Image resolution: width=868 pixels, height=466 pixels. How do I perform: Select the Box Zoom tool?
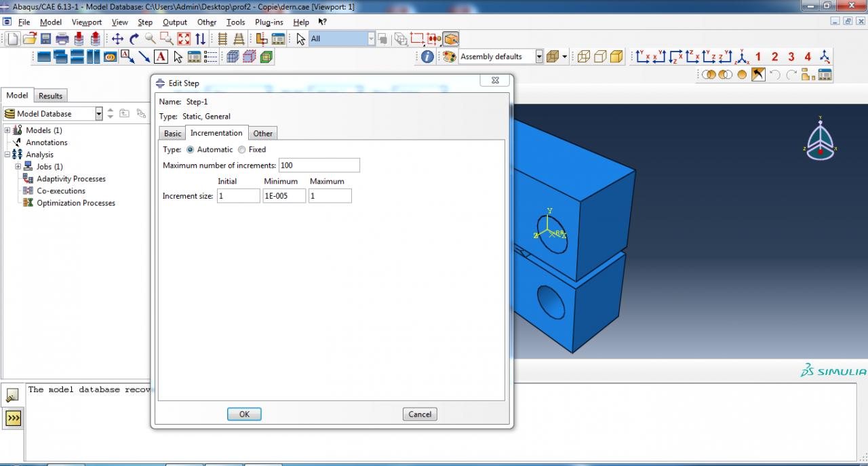(167, 39)
